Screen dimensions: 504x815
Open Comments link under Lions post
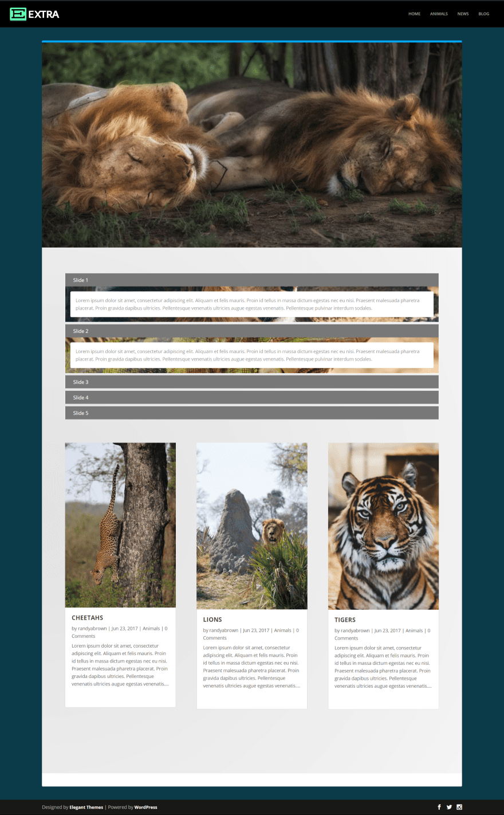click(x=215, y=638)
